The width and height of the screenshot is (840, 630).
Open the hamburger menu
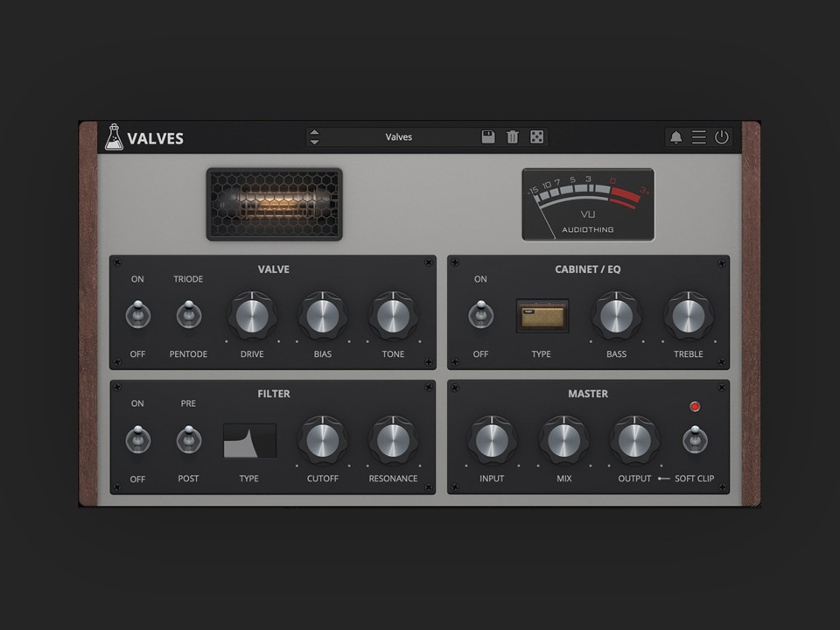[x=698, y=137]
